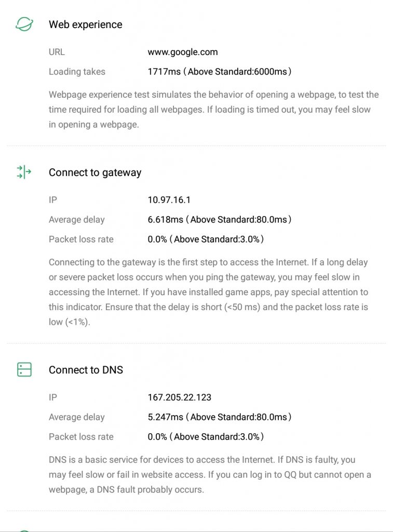Click the Connect to DNS server icon

[x=24, y=369]
